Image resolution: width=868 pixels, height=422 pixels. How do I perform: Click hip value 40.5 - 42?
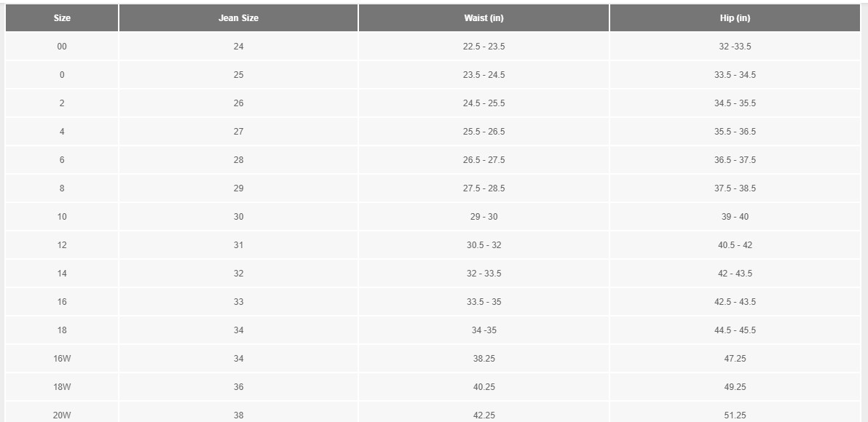point(735,245)
